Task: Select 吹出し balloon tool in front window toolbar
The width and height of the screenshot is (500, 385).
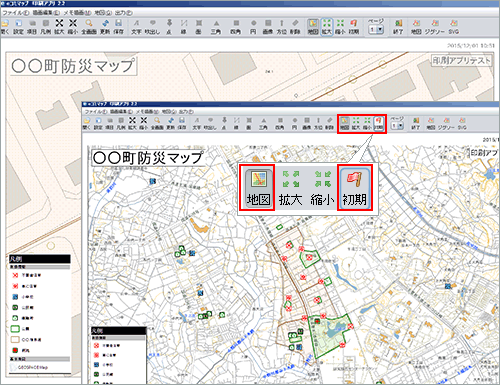Action: tap(210, 123)
